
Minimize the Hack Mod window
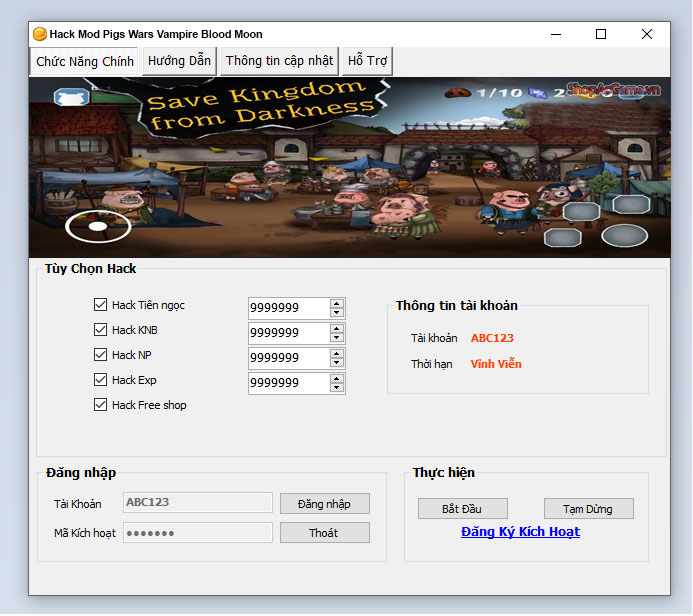(556, 34)
